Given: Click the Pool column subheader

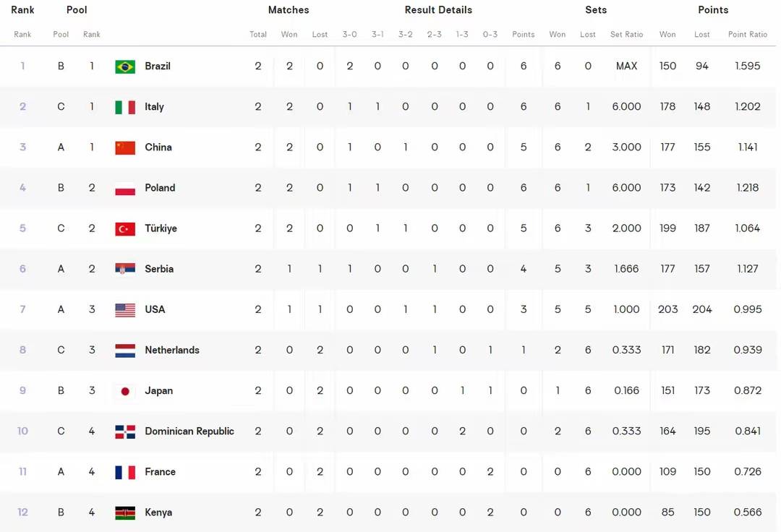Looking at the screenshot, I should (x=61, y=35).
